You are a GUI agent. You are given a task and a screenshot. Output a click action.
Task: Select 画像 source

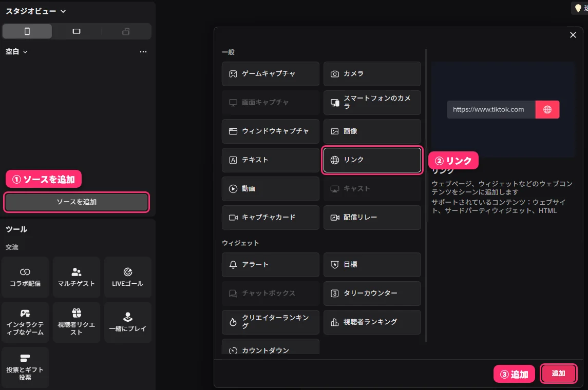(372, 131)
